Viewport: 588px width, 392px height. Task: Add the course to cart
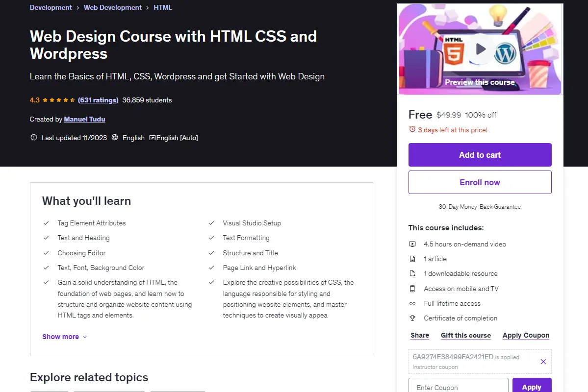[480, 155]
